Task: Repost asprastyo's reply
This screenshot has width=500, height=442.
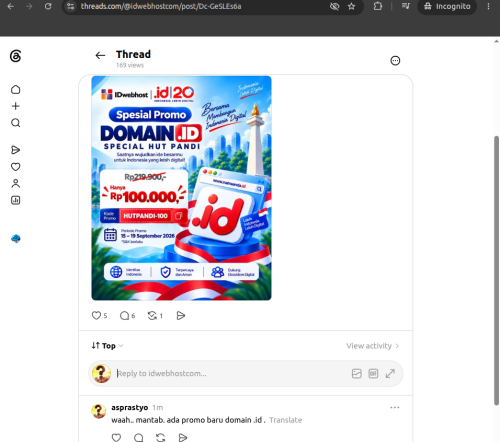Action: [x=161, y=437]
